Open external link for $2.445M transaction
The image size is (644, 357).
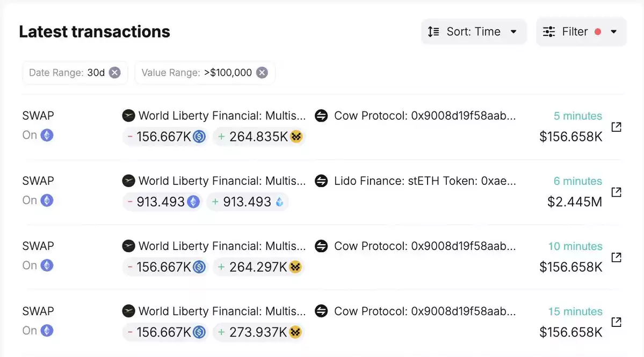616,192
